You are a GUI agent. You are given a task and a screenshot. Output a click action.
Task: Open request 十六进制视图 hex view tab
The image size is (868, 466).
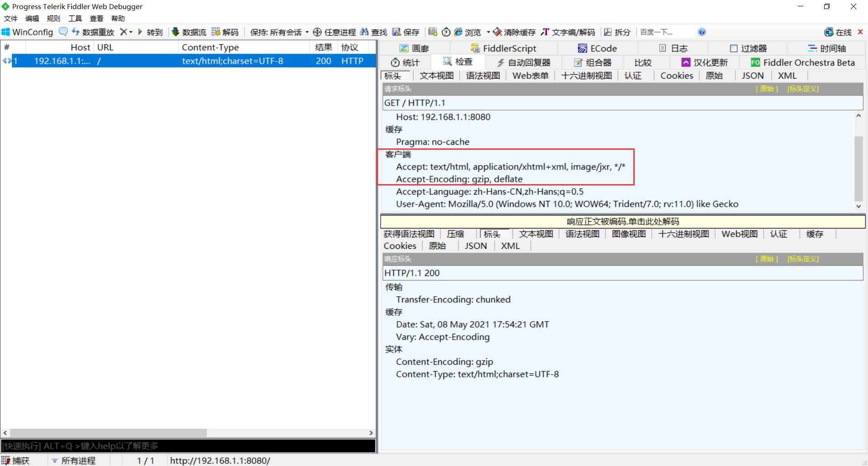coord(586,76)
